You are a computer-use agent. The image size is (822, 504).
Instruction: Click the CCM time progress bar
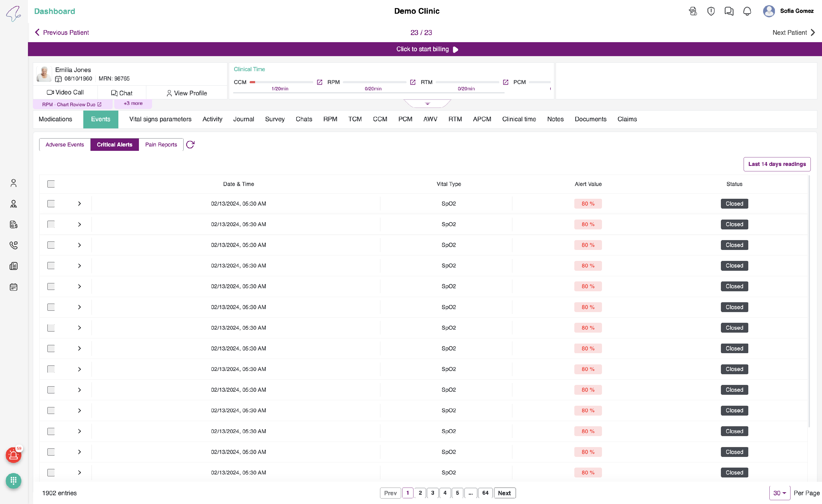pyautogui.click(x=282, y=82)
